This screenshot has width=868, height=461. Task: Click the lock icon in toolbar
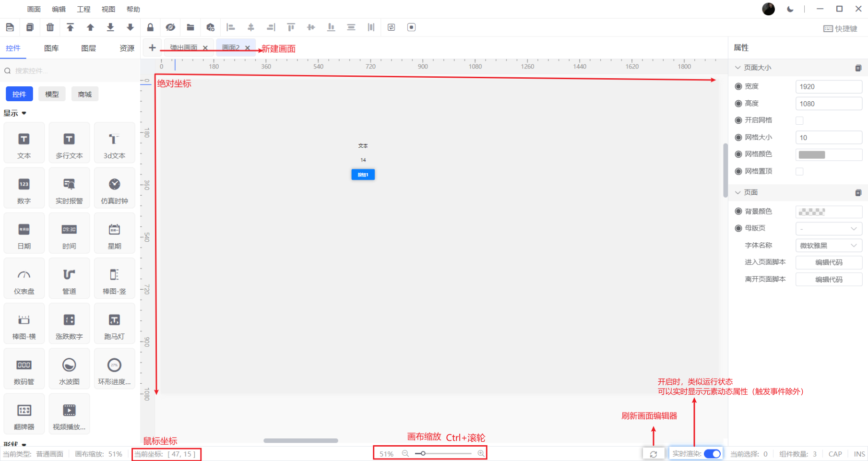point(150,27)
